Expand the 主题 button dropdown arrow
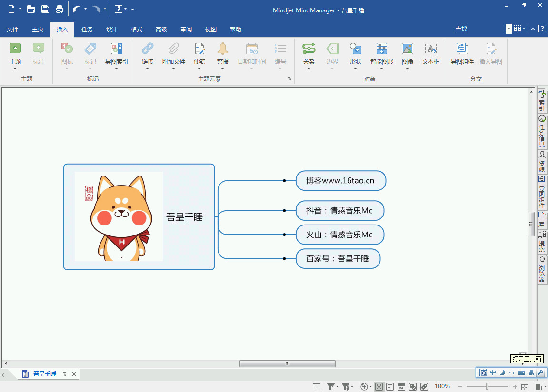548x392 pixels. pos(15,69)
